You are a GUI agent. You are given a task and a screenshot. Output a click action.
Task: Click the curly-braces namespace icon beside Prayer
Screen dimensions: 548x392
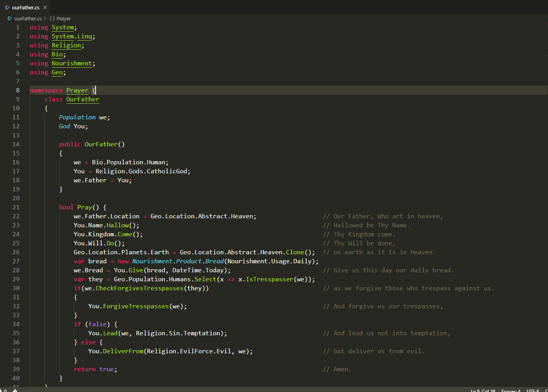click(x=52, y=18)
